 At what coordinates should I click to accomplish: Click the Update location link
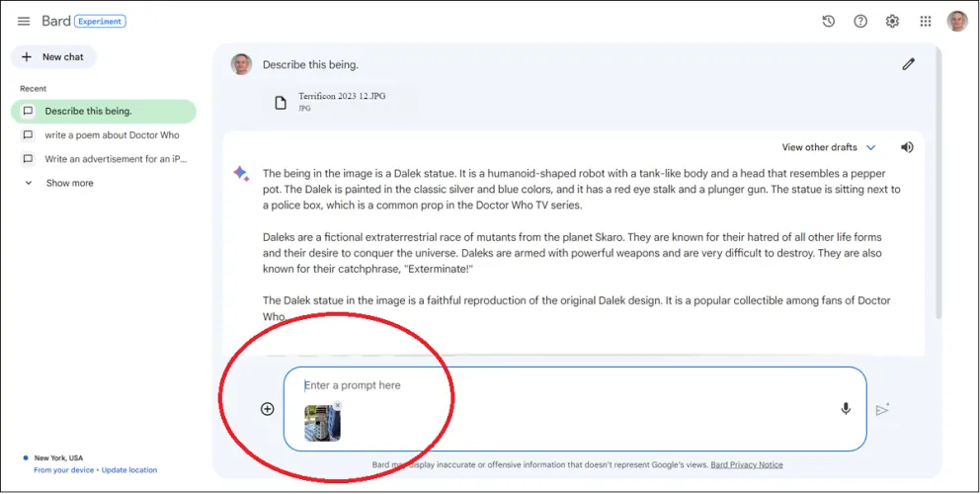tap(128, 470)
